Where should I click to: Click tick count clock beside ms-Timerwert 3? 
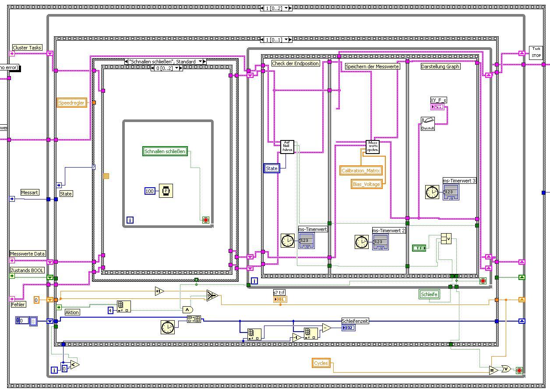click(432, 192)
